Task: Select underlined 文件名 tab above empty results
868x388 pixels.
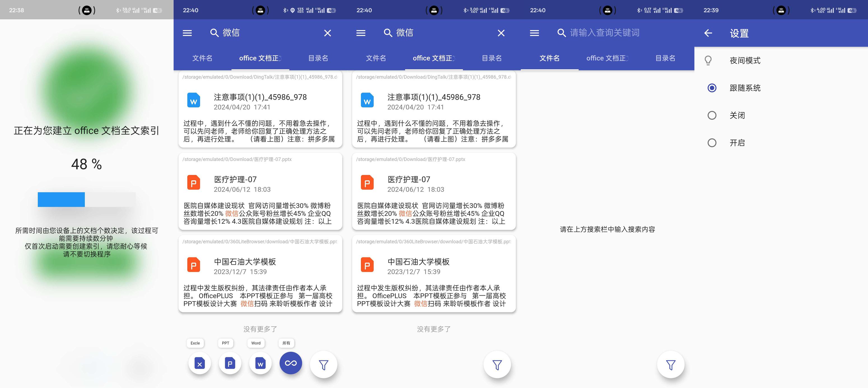Action: (549, 58)
